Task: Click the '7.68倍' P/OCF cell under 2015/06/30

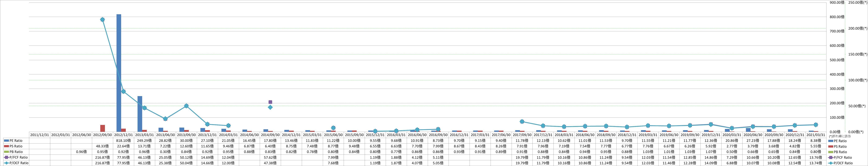Action: tap(333, 163)
